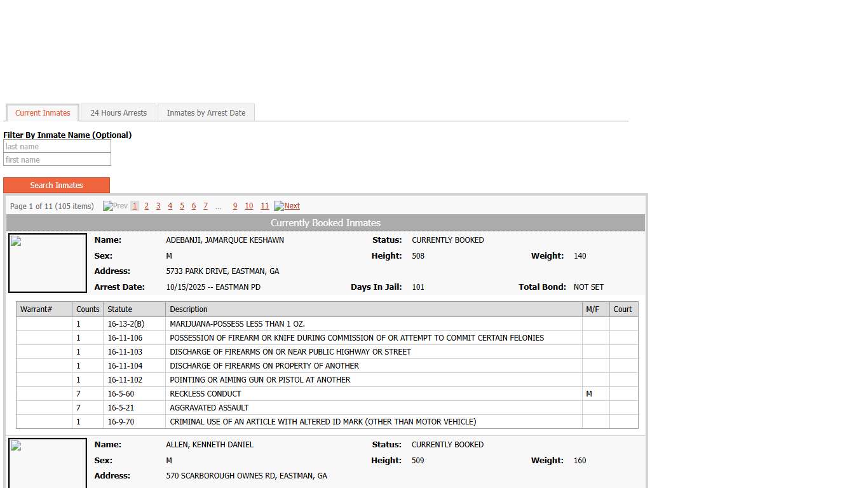Open the Inmates by Arrest Date tab
Viewport: 868px width, 488px height.
click(206, 113)
